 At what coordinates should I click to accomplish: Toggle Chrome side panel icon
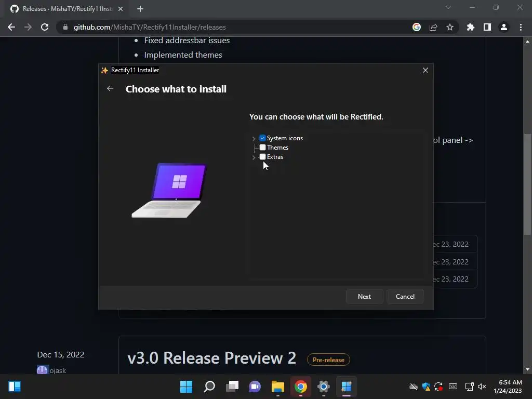pos(487,27)
